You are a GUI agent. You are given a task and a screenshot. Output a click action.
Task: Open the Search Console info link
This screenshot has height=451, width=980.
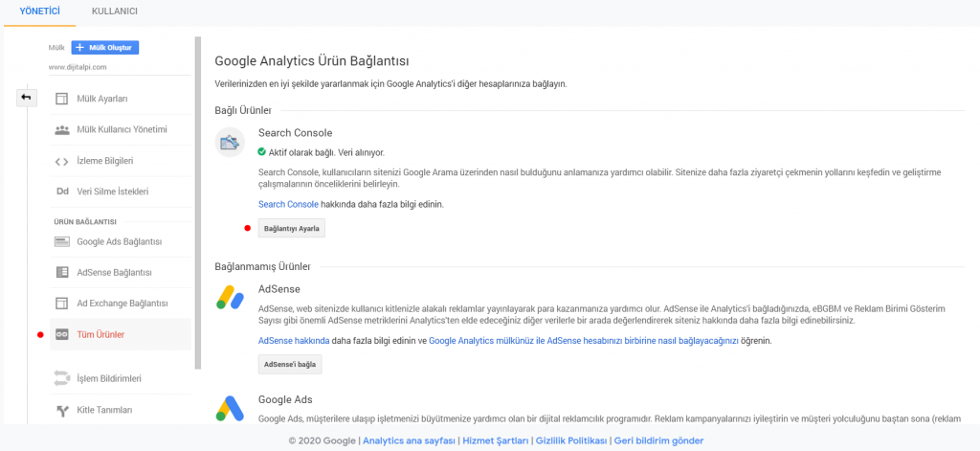[x=289, y=205]
